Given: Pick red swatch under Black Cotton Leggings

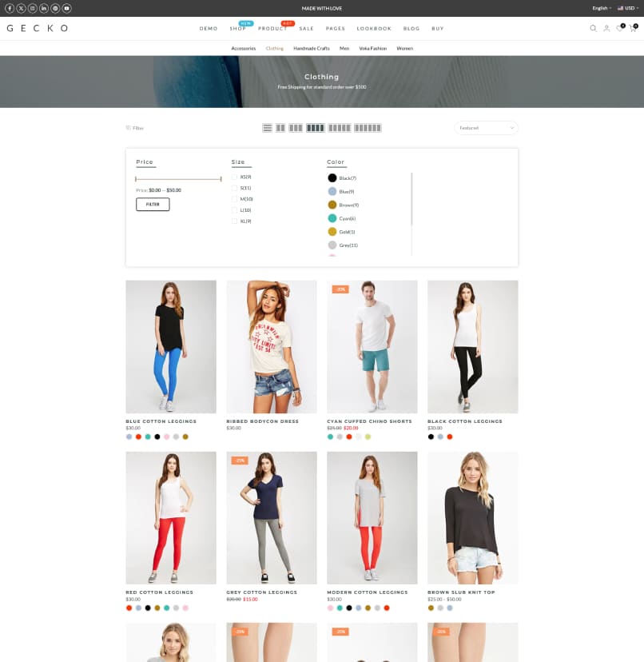Looking at the screenshot, I should coord(450,437).
